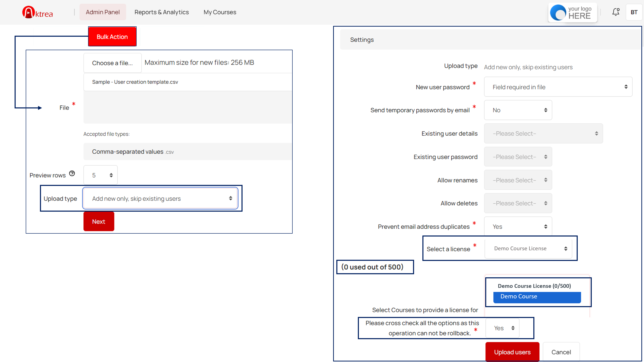Expand the Preview rows dropdown
This screenshot has height=362, width=644.
[x=101, y=175]
